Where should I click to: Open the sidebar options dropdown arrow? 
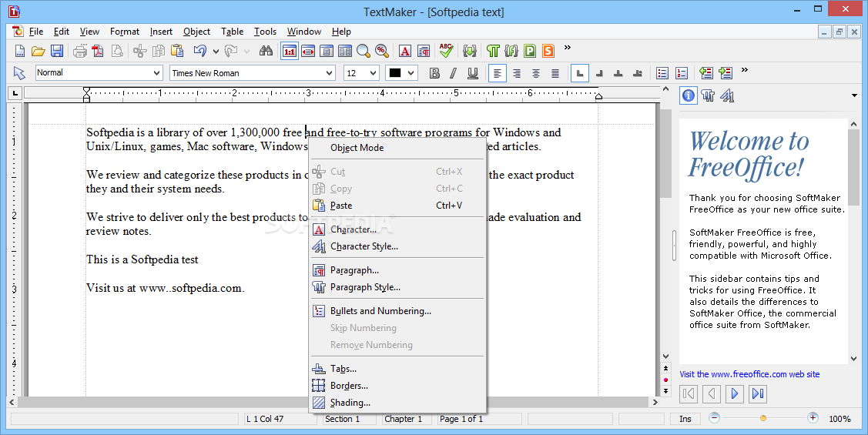pos(854,95)
